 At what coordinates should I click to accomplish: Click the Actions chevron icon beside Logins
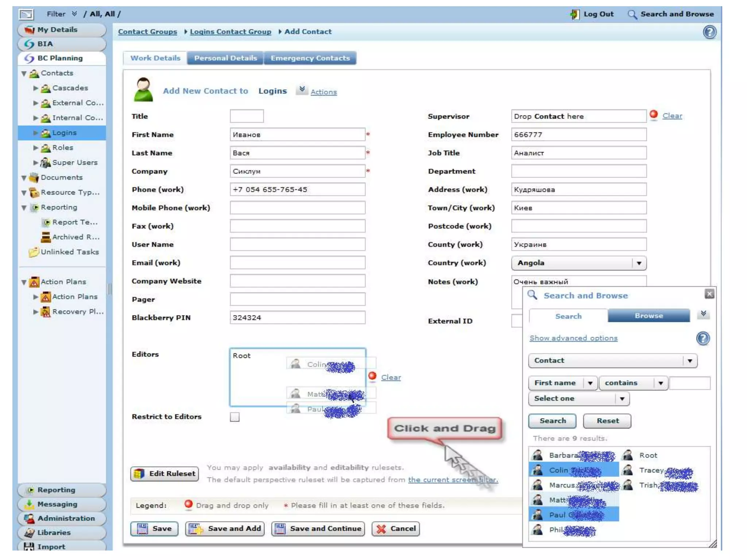coord(302,90)
